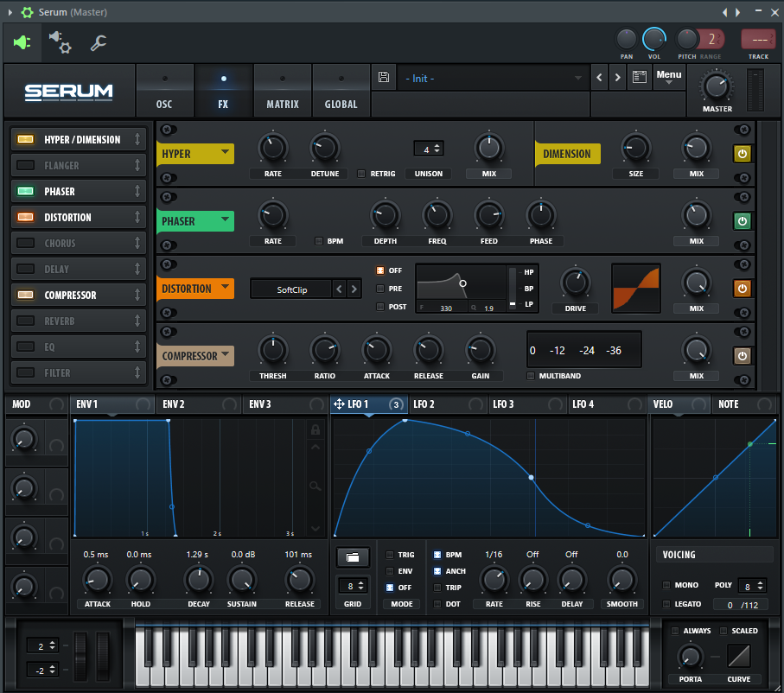
Task: Check the Hyper RETRIG checkbox
Action: (361, 174)
